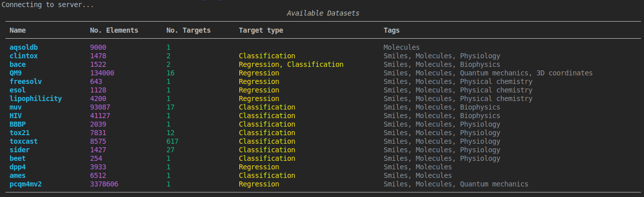
Task: Click the 'Available Datasets' table title
Action: pos(323,13)
